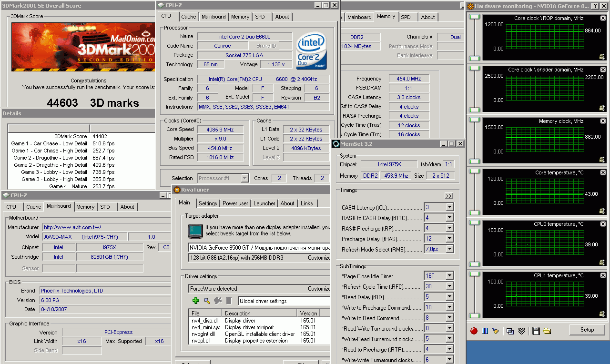610x364 pixels.
Task: Open RAS# to CAS# Delay (tRTC) dropdown
Action: [x=449, y=218]
